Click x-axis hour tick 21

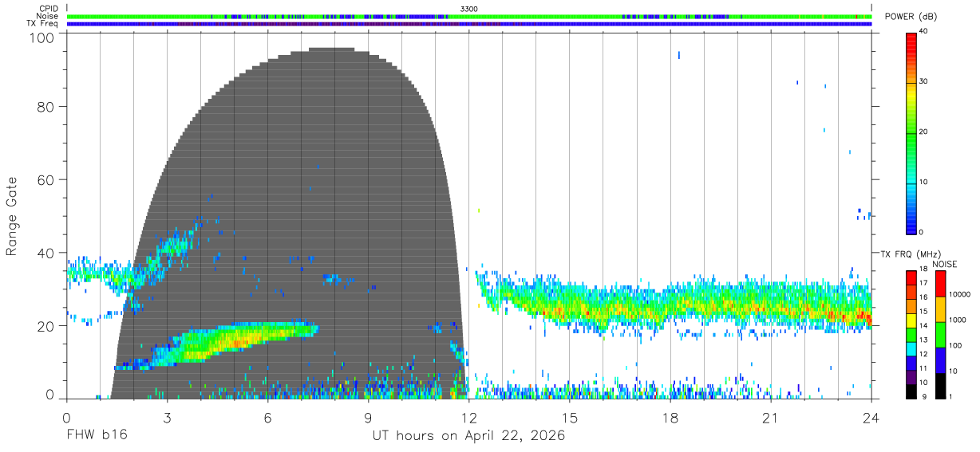771,419
